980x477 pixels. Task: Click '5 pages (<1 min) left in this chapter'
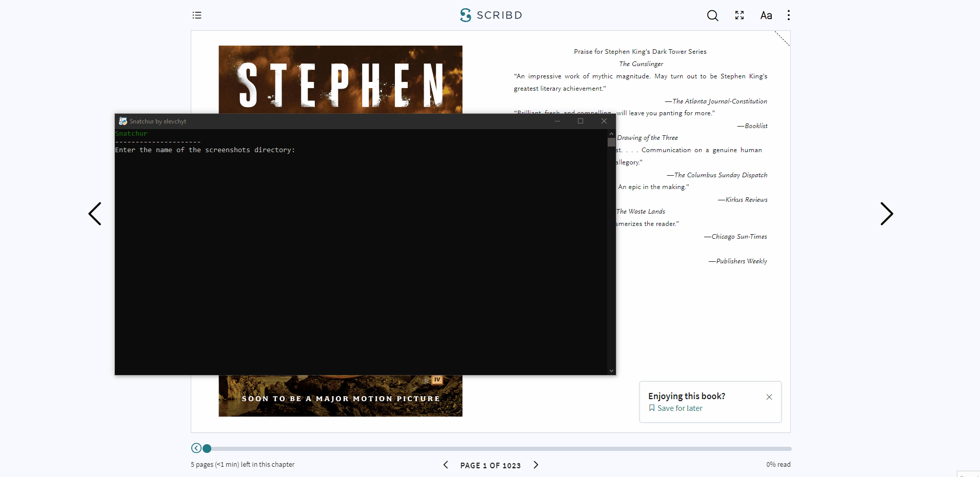click(x=243, y=465)
